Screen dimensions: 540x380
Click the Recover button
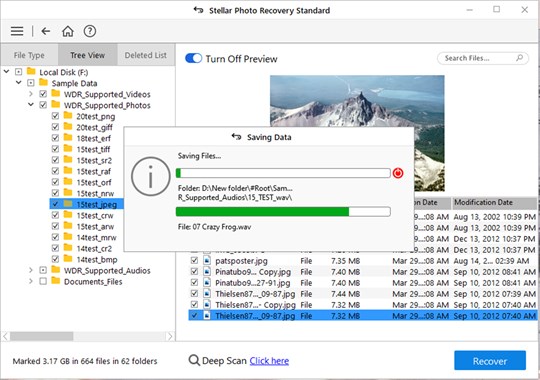(490, 361)
